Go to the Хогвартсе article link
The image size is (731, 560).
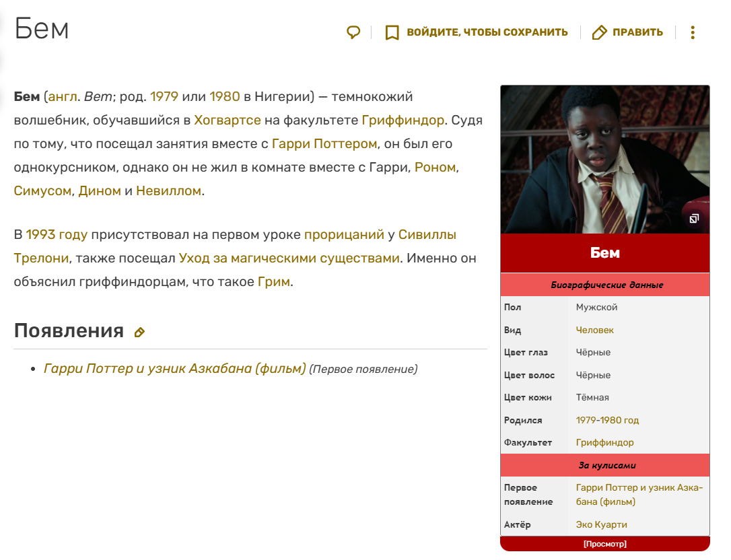pyautogui.click(x=228, y=120)
